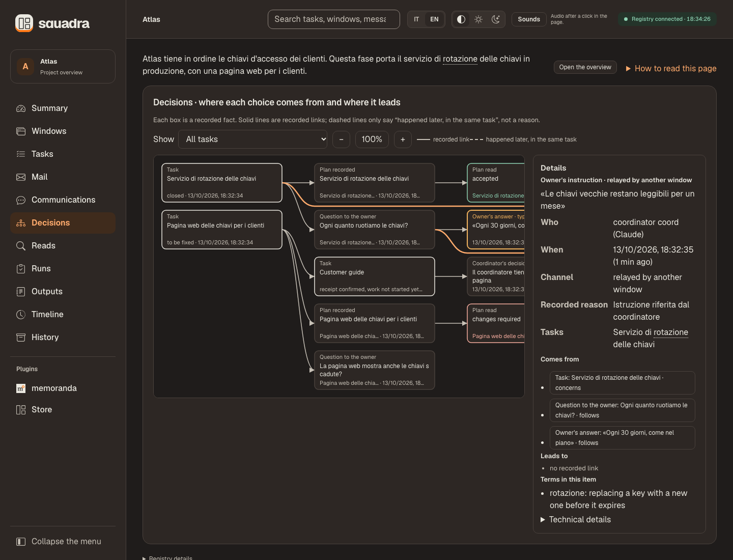Image resolution: width=733 pixels, height=560 pixels.
Task: Open the Tasks menu label
Action: pyautogui.click(x=42, y=154)
